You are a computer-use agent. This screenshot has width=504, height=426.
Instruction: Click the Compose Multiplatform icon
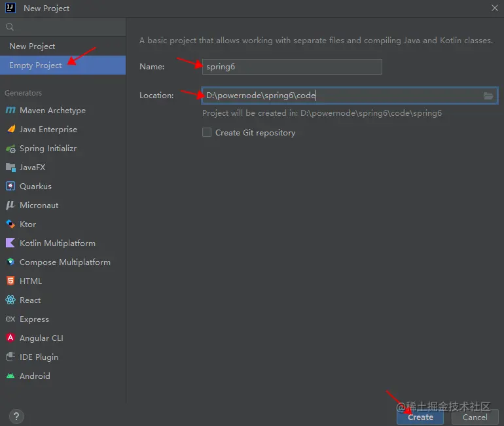pos(10,262)
